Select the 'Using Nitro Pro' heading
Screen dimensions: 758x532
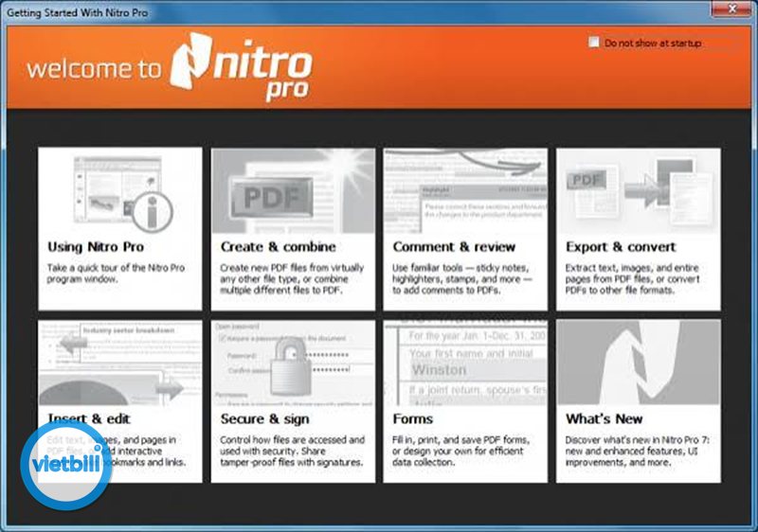[96, 247]
